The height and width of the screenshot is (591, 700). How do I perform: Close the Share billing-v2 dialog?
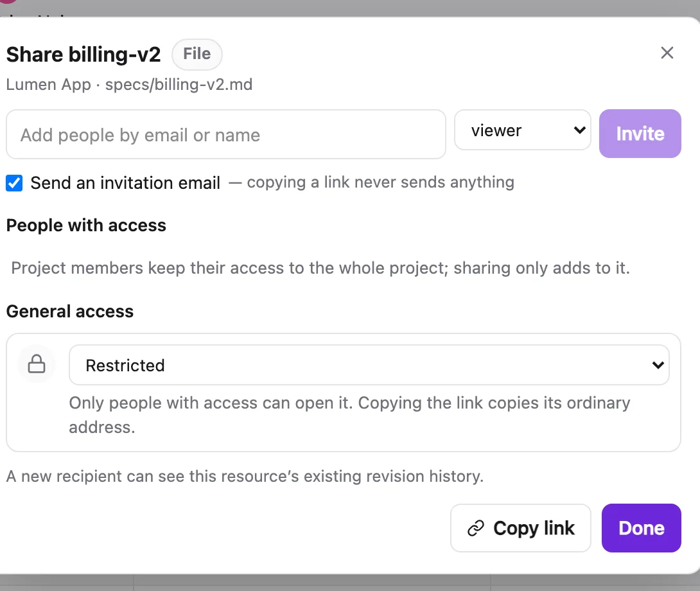(x=667, y=53)
